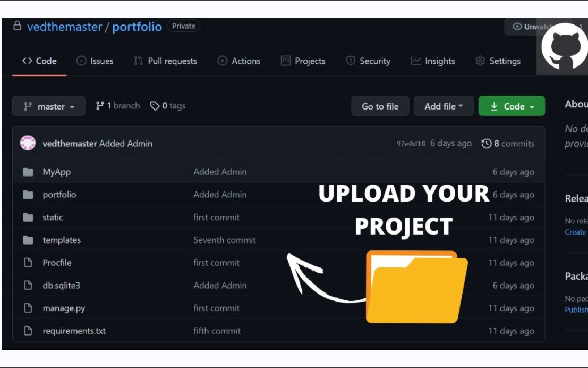Open the vedthemaster owner link
Viewport: 588px width, 368px height.
(64, 27)
